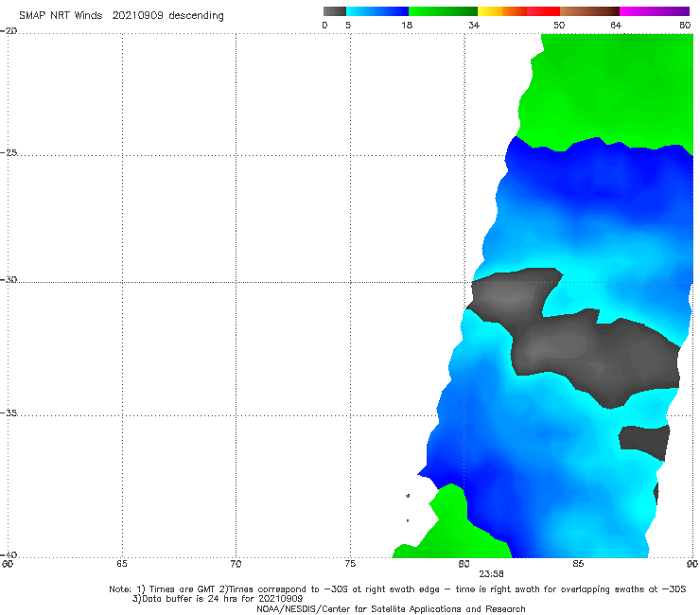Click the '65' longitude axis label

(x=122, y=564)
